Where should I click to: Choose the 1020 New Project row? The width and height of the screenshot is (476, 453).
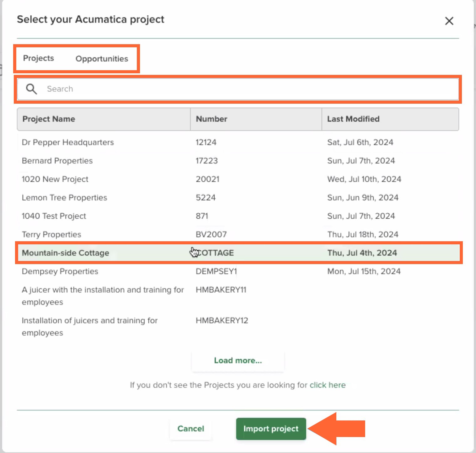(x=238, y=179)
